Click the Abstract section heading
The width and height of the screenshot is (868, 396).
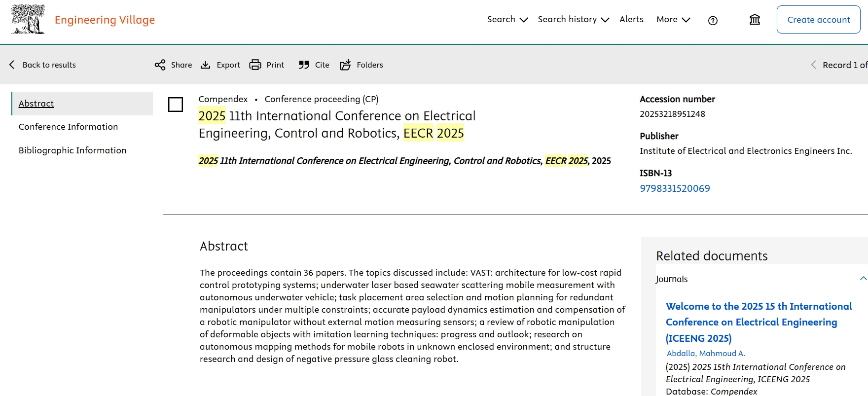coord(224,246)
